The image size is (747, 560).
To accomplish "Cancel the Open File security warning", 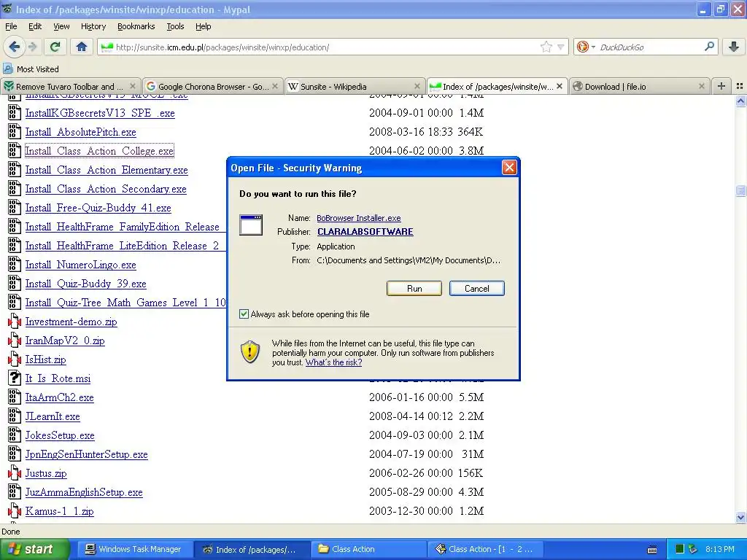I will tap(477, 289).
